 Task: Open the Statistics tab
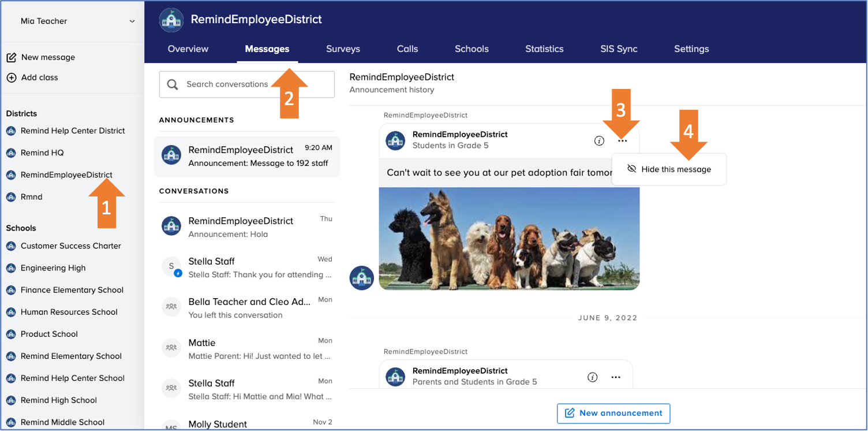coord(544,49)
